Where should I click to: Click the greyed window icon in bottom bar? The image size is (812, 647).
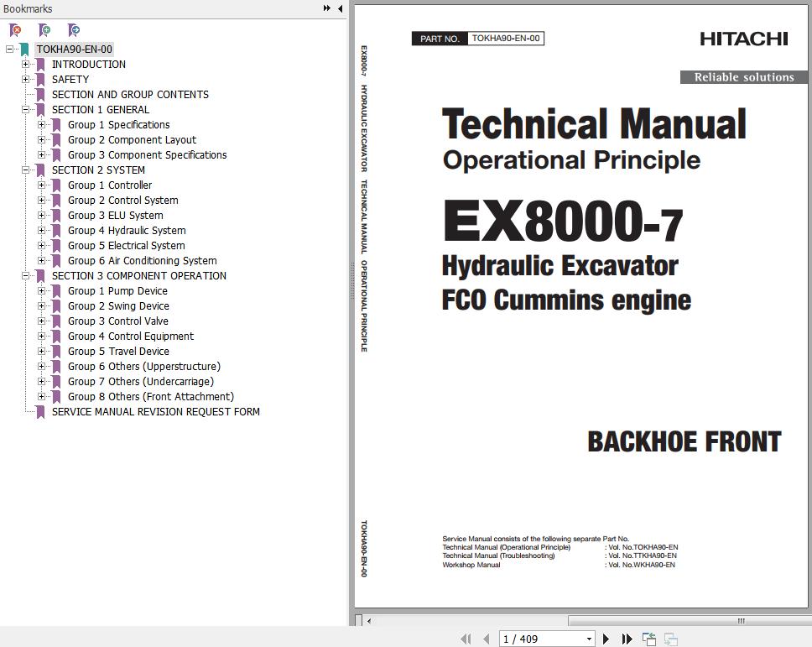tap(670, 639)
